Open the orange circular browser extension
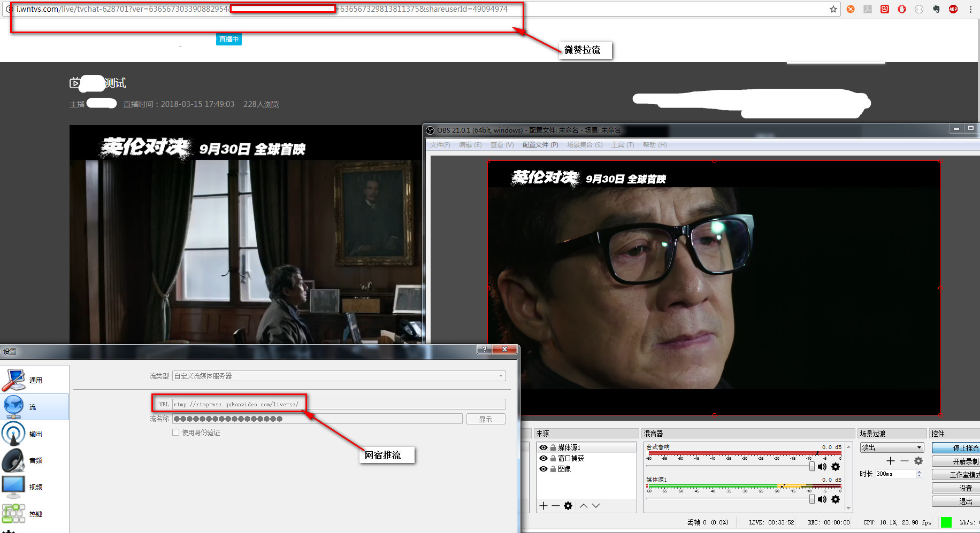This screenshot has width=980, height=533. (x=851, y=9)
